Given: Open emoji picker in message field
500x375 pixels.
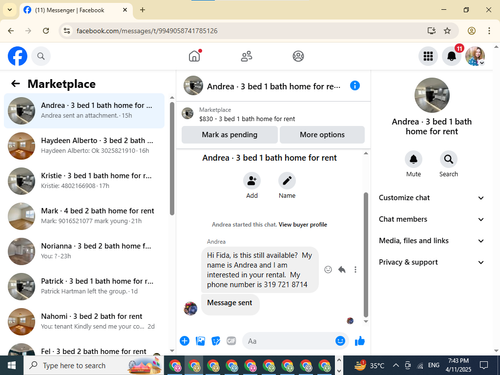Looking at the screenshot, I should (340, 341).
